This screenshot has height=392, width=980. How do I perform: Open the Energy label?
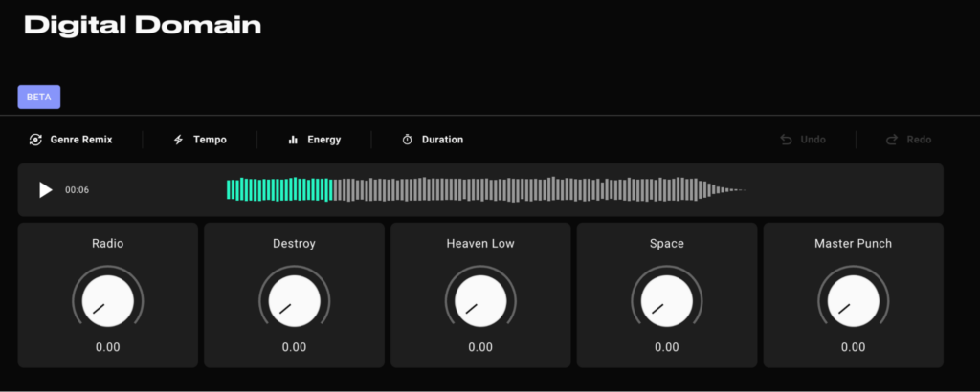(324, 140)
